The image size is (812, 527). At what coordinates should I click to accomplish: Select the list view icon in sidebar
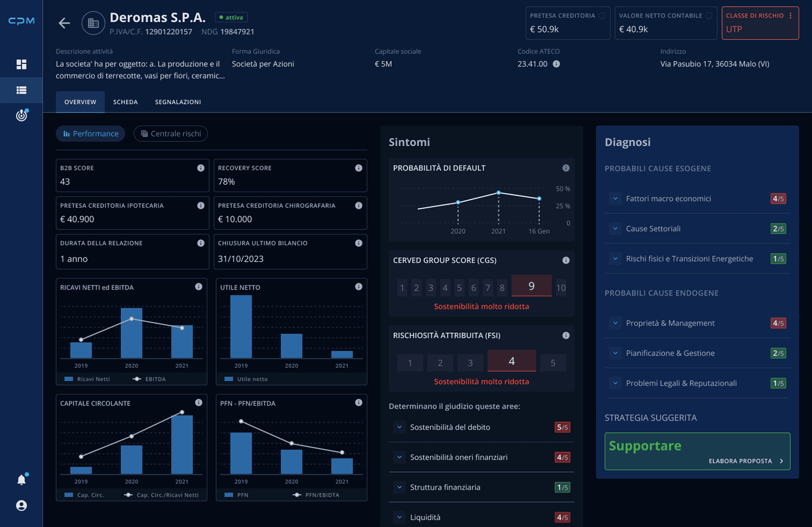point(21,90)
